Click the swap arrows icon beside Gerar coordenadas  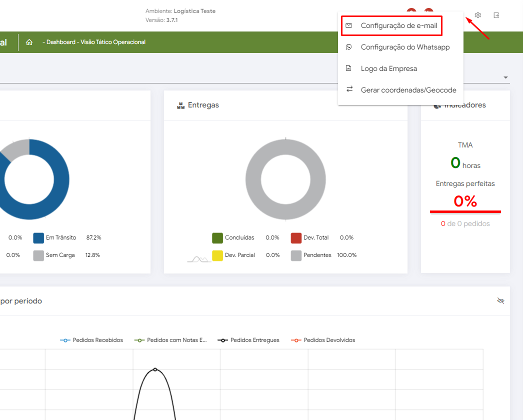click(x=349, y=89)
